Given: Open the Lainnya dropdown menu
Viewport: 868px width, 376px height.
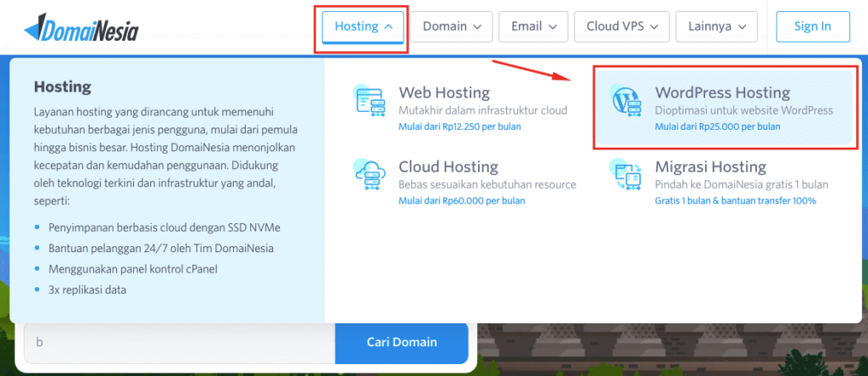Looking at the screenshot, I should [x=717, y=26].
